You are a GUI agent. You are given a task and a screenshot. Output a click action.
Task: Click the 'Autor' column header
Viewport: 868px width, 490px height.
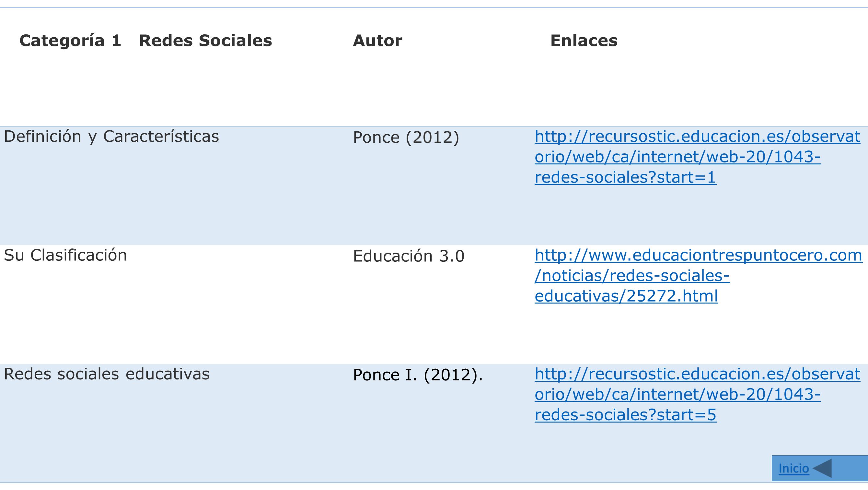coord(377,41)
